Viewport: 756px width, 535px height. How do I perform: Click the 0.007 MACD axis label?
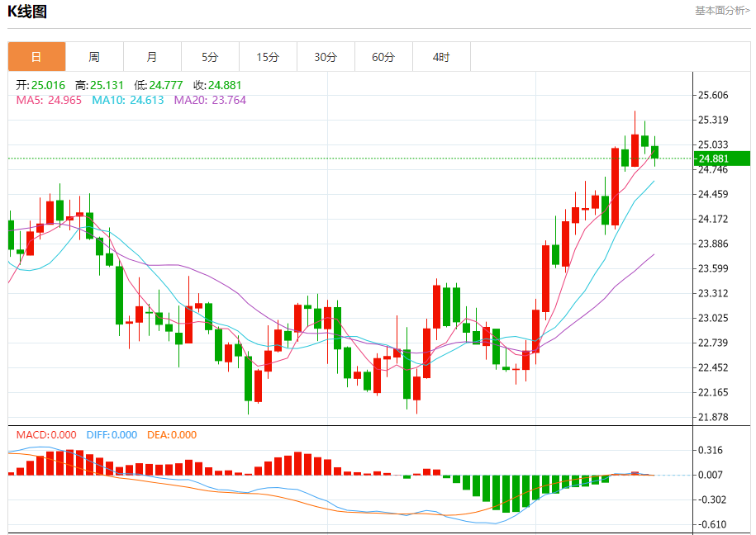(x=711, y=476)
